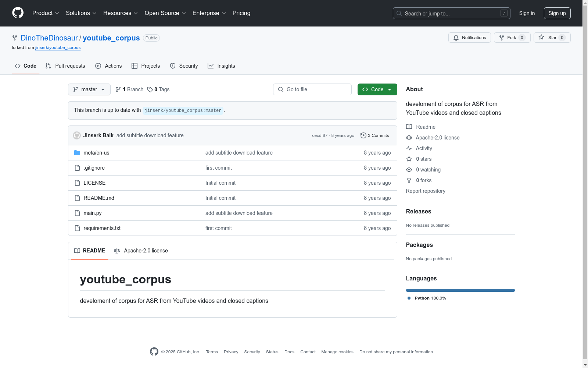Click the scale icon beside Apache-2.0 license
The height and width of the screenshot is (368, 588).
tap(409, 138)
